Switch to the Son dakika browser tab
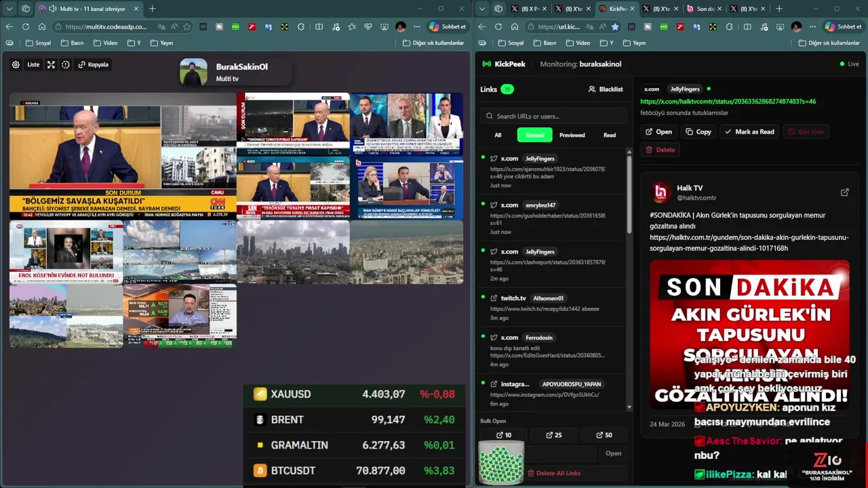 [x=705, y=9]
